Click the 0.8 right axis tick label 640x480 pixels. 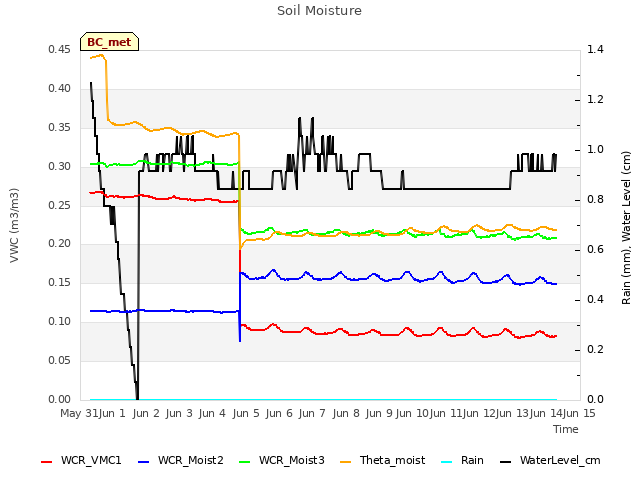click(595, 200)
